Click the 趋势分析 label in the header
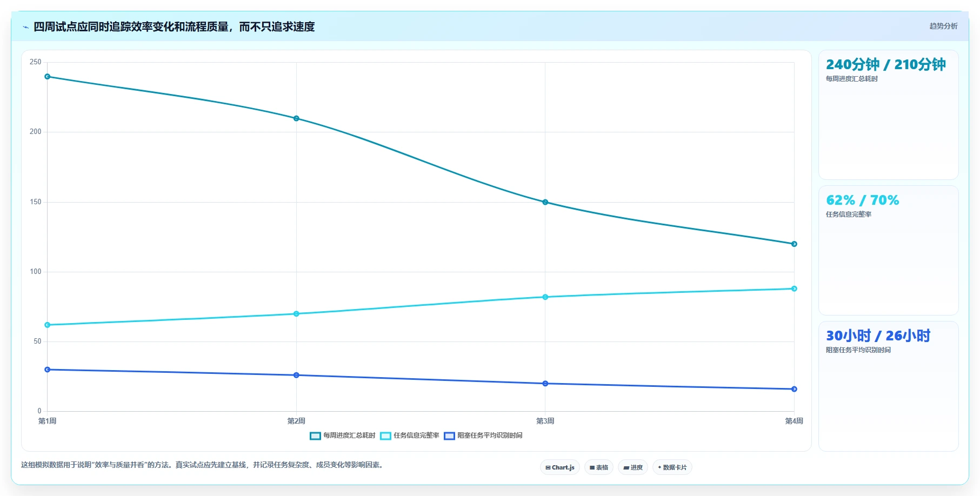Viewport: 980px width, 496px height. [943, 26]
